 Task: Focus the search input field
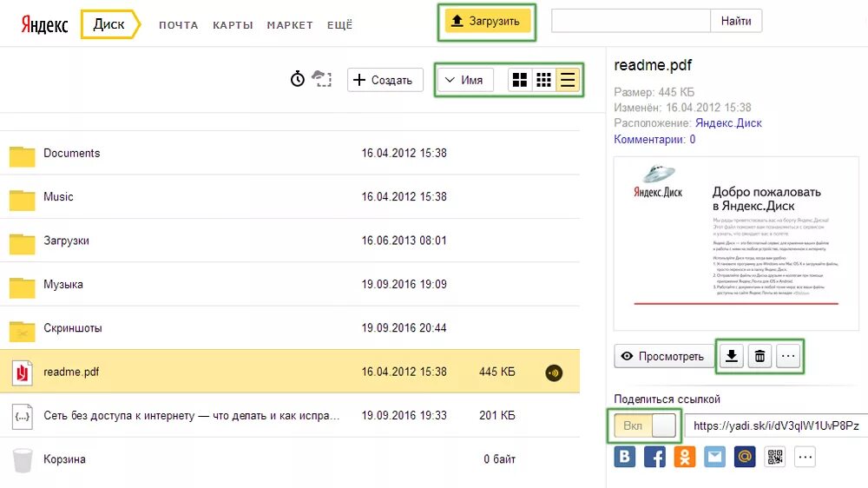tap(631, 21)
